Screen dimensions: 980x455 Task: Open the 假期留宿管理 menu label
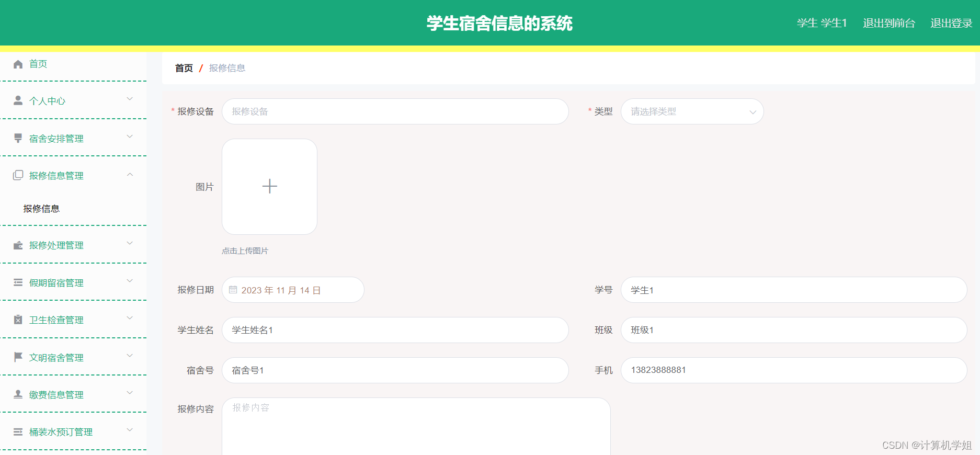[x=56, y=283]
